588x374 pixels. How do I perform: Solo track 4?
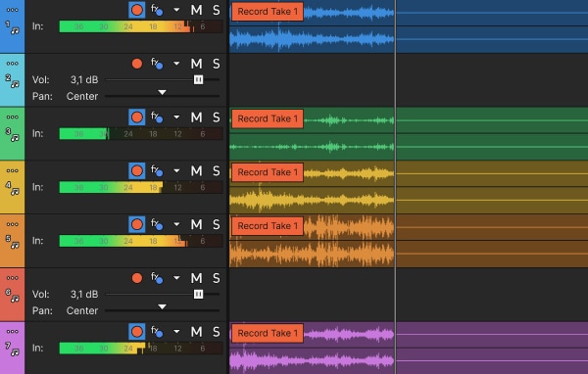click(217, 171)
